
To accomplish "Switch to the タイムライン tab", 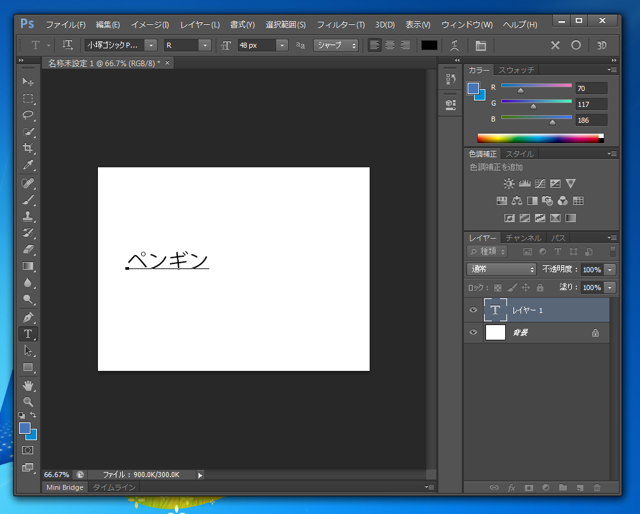I will coord(114,487).
